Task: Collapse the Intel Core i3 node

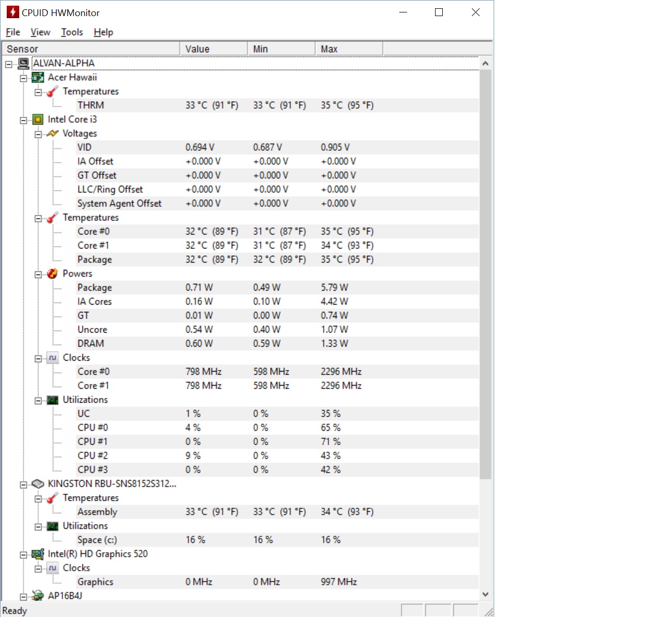Action: tap(23, 120)
